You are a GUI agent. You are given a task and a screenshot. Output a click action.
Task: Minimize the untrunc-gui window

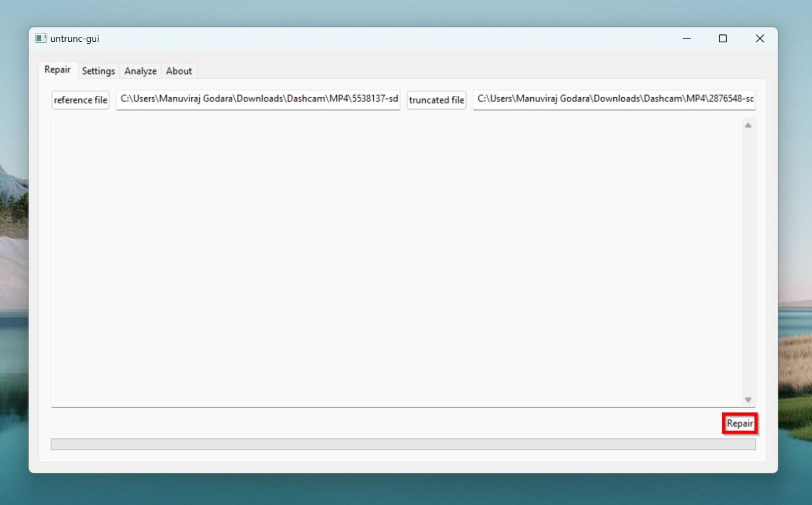coord(686,39)
